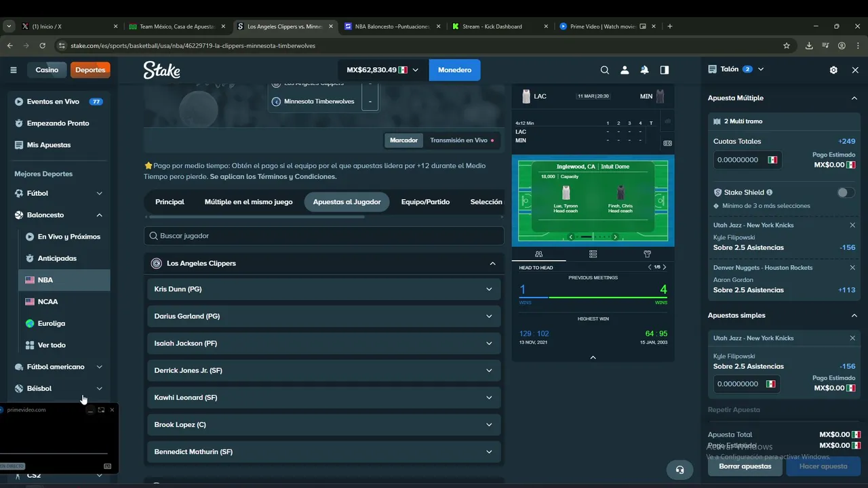This screenshot has height=488, width=868.
Task: Click Borrar apuestas button
Action: [745, 466]
